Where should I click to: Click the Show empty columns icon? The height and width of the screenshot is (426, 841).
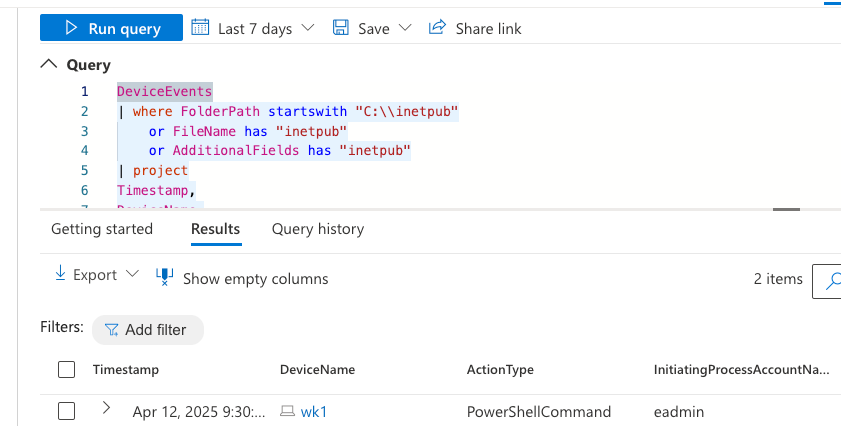click(x=165, y=277)
